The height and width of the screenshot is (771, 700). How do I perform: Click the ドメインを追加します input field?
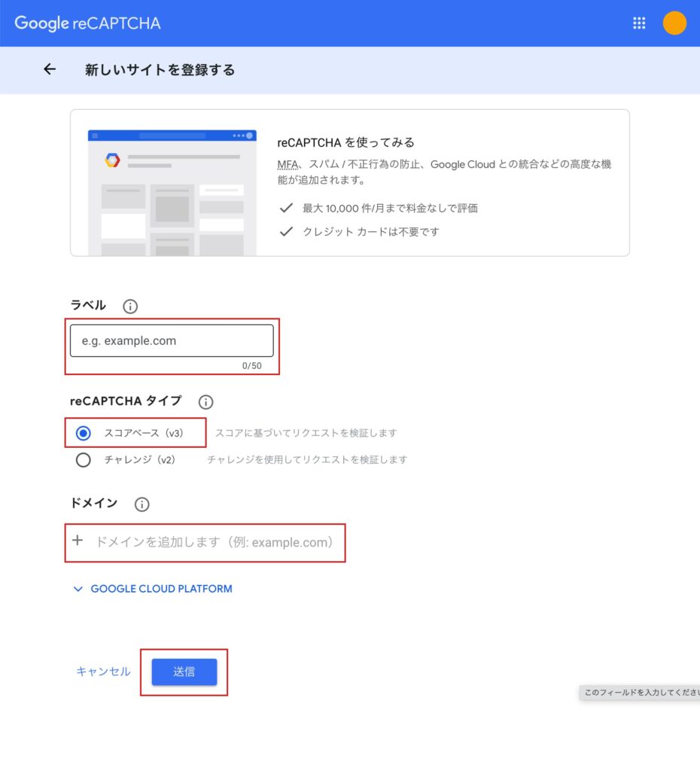click(215, 542)
